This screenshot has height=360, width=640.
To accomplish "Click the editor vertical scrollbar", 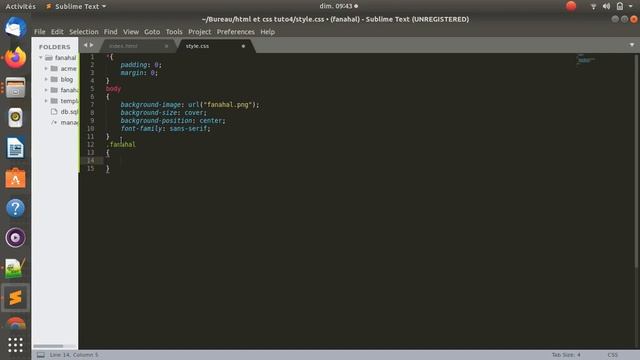I will [x=636, y=161].
